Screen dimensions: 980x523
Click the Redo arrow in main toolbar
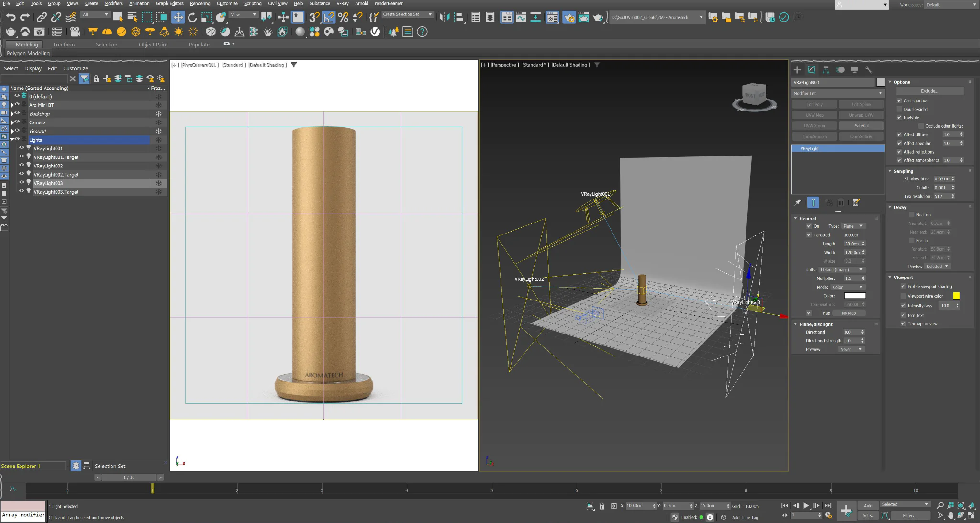pos(25,18)
